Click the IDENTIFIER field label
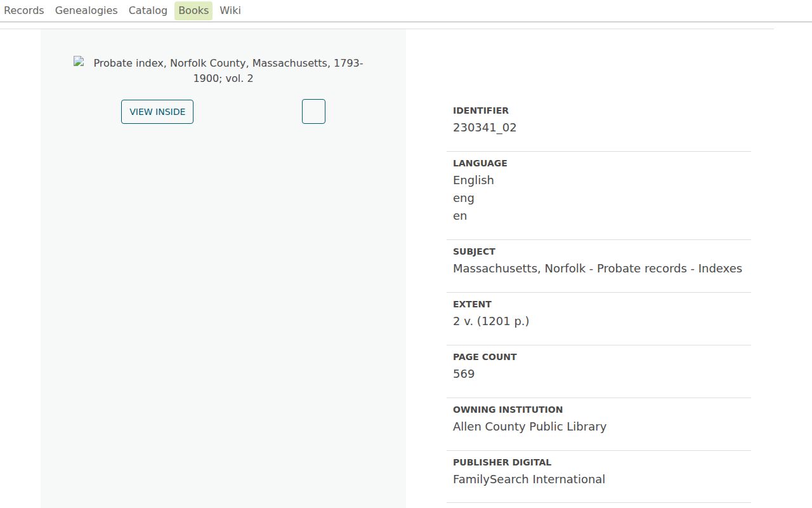Viewport: 812px width, 508px height. (x=481, y=110)
